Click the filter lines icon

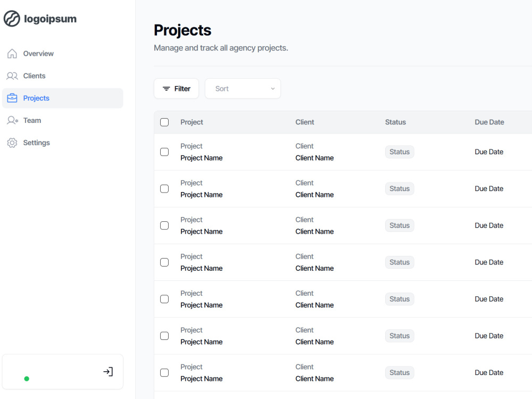point(166,88)
